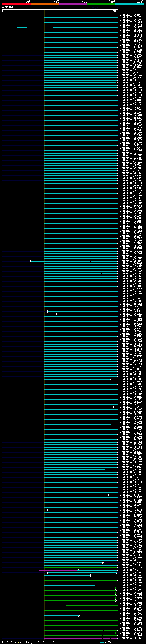146x644 pixels.
Task: Select the UniRef100_Q8T6A2 label
Action: [131, 575]
